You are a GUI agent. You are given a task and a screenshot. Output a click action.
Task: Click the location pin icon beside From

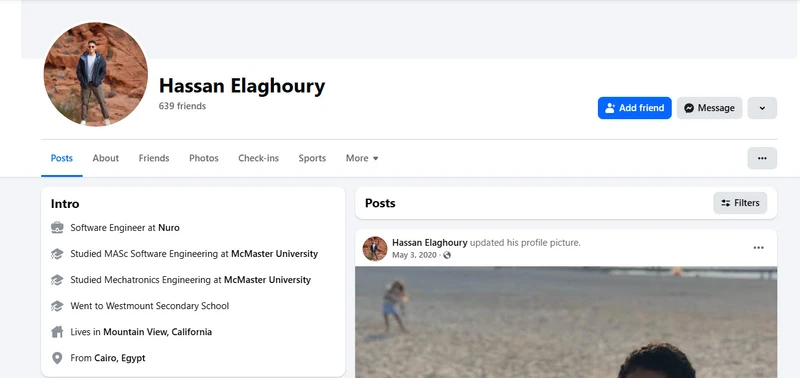pos(57,358)
